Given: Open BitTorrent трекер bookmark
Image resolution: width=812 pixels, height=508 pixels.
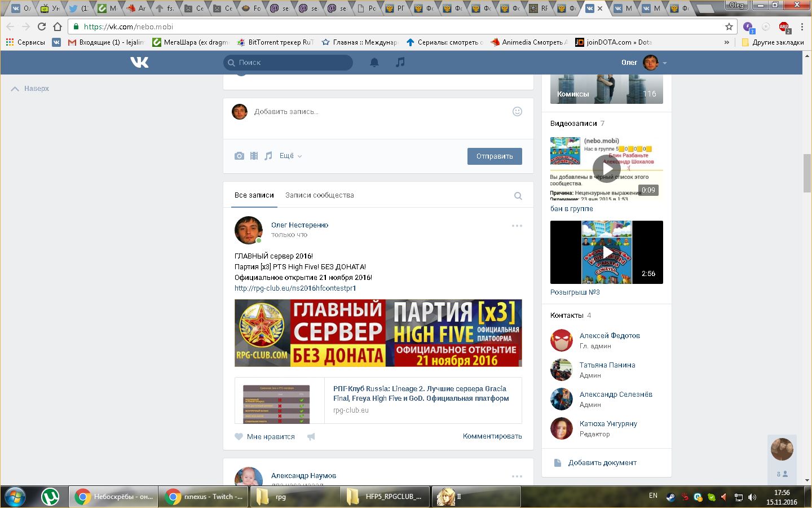Looking at the screenshot, I should click(275, 42).
